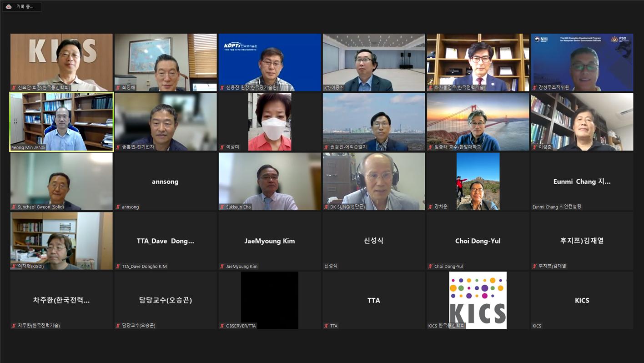The height and width of the screenshot is (363, 644).
Task: Click the black OBSERVER/TTA video tile
Action: click(270, 300)
